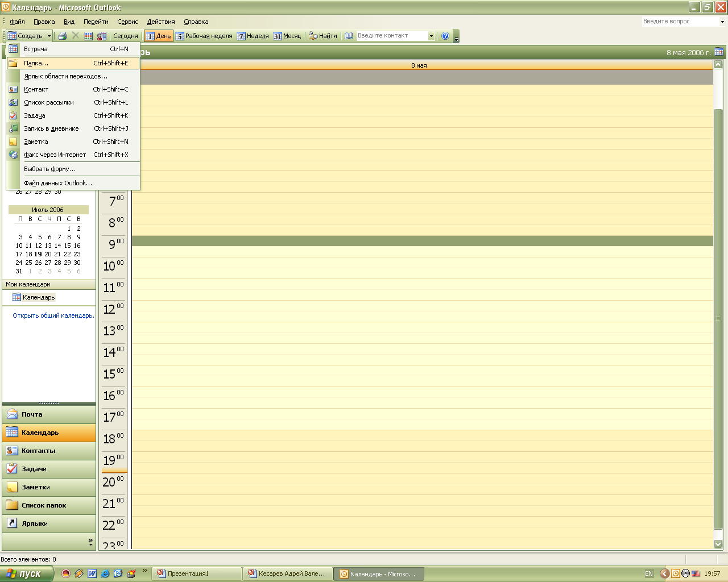This screenshot has height=582, width=728.
Task: Open Outlook help question-mark icon
Action: 445,36
